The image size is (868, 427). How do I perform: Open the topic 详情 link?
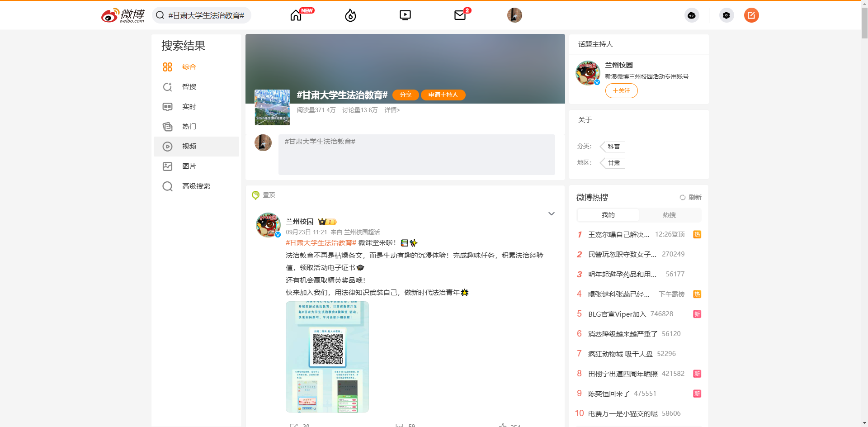392,110
